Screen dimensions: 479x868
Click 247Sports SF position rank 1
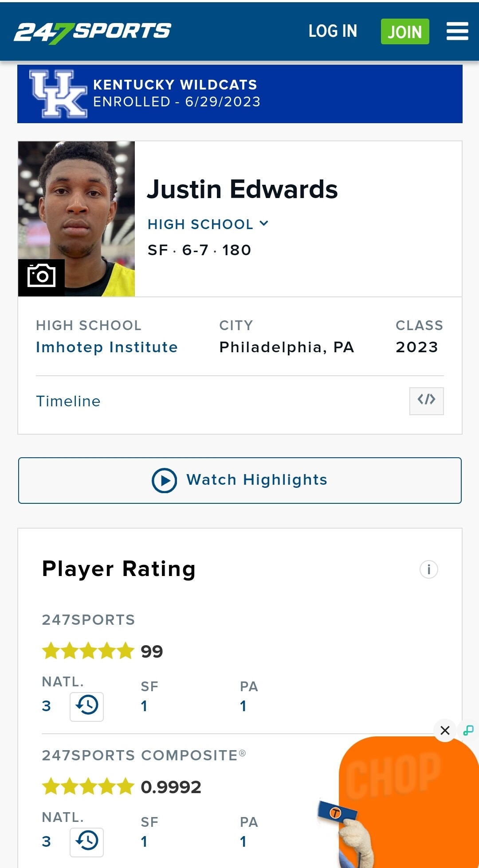(x=144, y=706)
